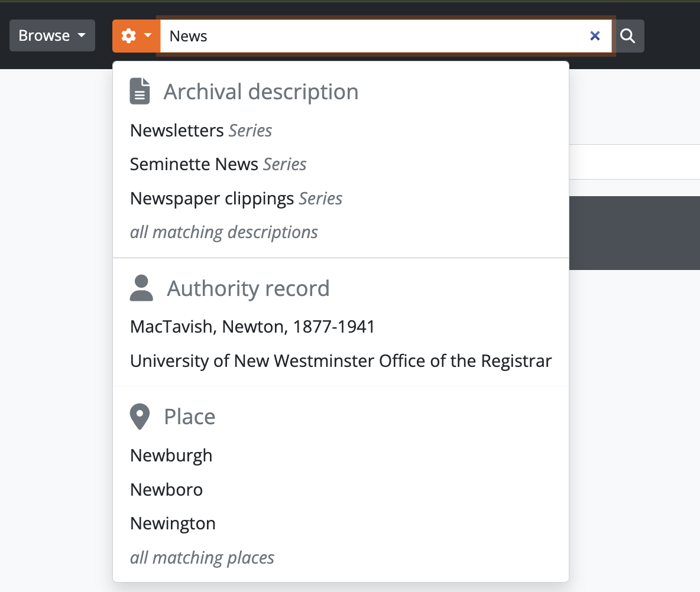Click the Archival description document icon
The image size is (700, 592).
140,92
